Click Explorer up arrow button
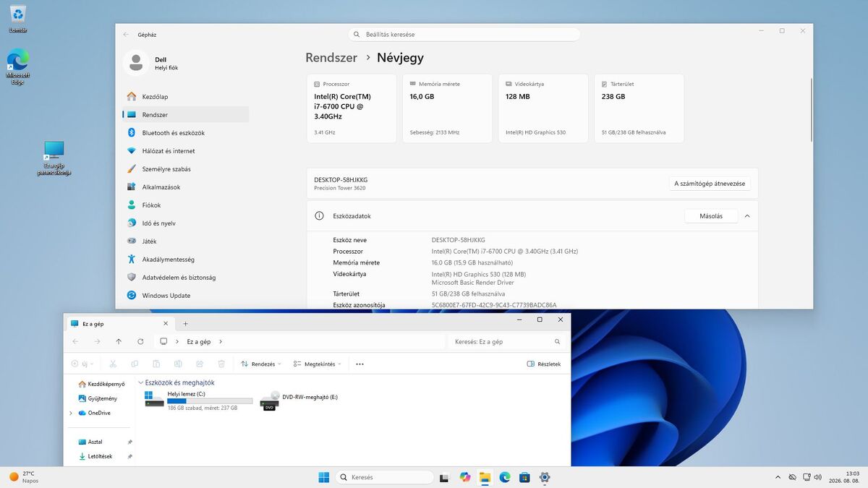868x488 pixels. [119, 341]
